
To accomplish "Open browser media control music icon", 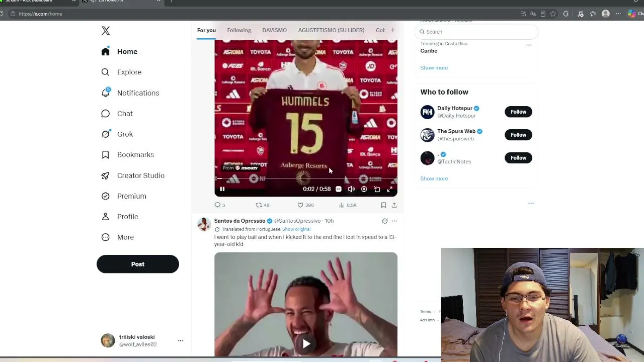I will point(580,14).
